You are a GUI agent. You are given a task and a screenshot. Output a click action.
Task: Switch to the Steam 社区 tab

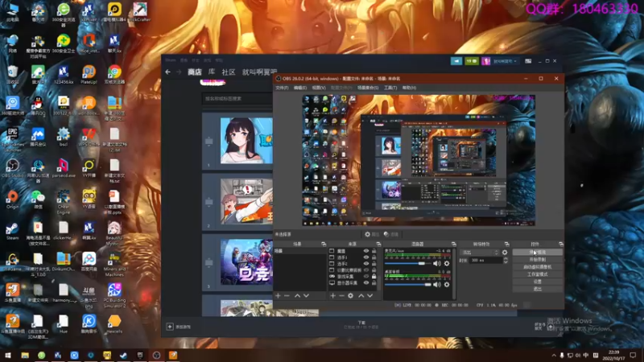[229, 72]
